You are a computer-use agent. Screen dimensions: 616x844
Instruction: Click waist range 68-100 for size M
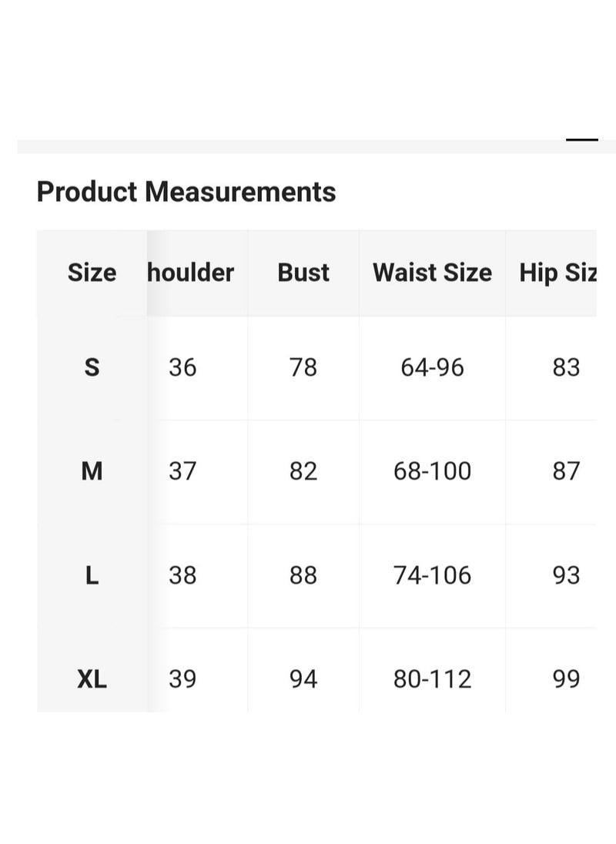[433, 471]
